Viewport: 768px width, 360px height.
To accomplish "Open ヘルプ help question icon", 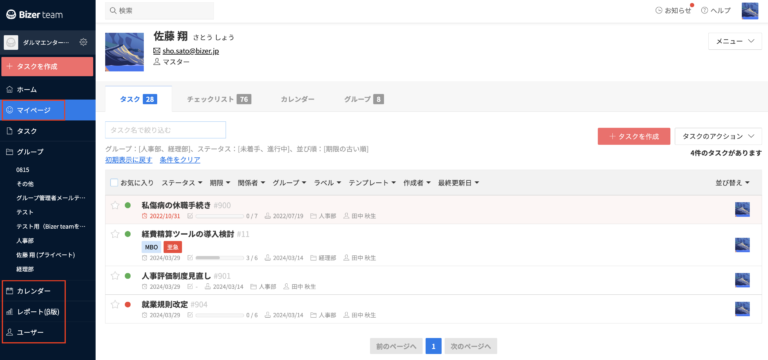I will [x=704, y=10].
